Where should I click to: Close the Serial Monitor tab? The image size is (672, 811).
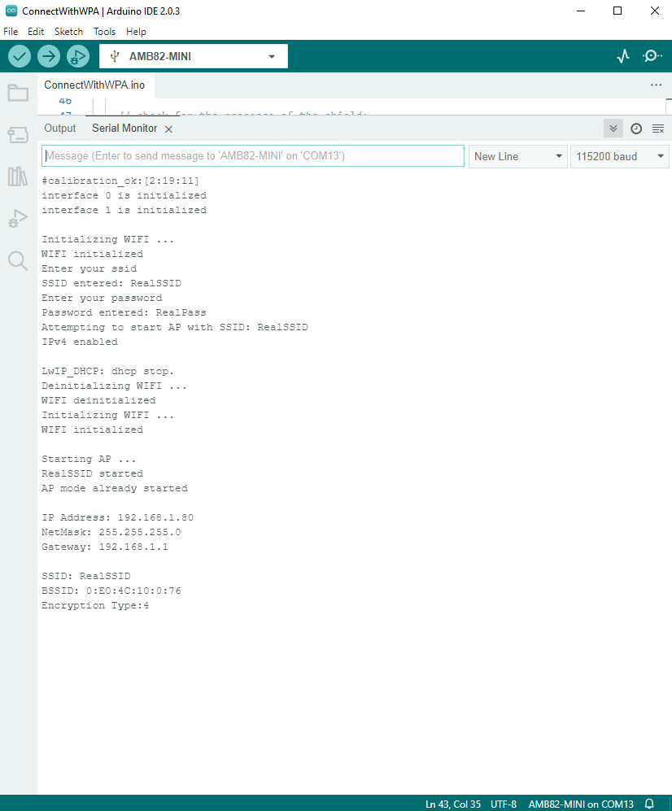pos(168,129)
